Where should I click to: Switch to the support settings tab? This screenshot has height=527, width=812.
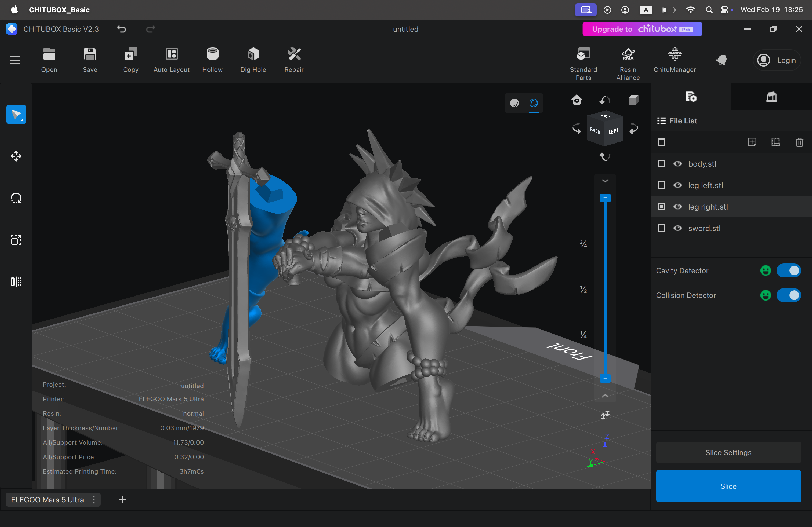point(771,97)
